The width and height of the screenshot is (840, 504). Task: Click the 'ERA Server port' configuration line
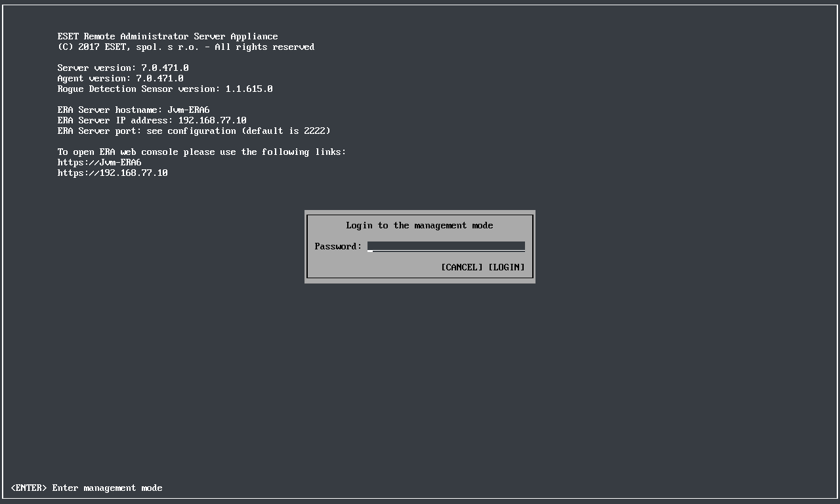[x=194, y=131]
